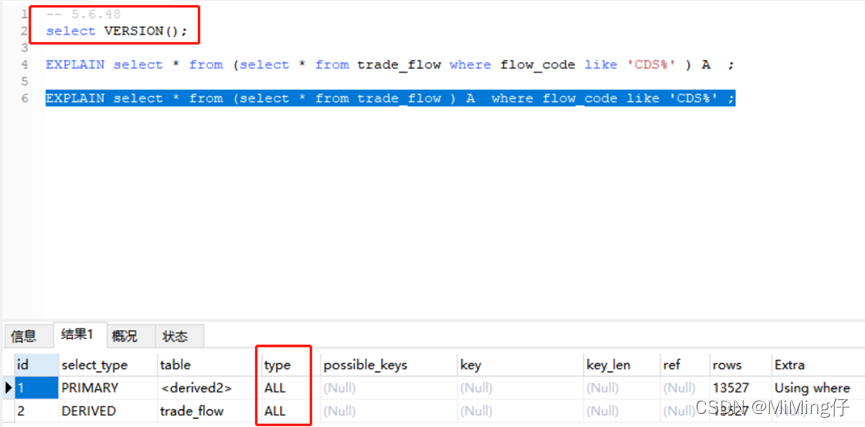Image resolution: width=865 pixels, height=427 pixels.
Task: Select the DERIVED cell
Action: coord(108,411)
